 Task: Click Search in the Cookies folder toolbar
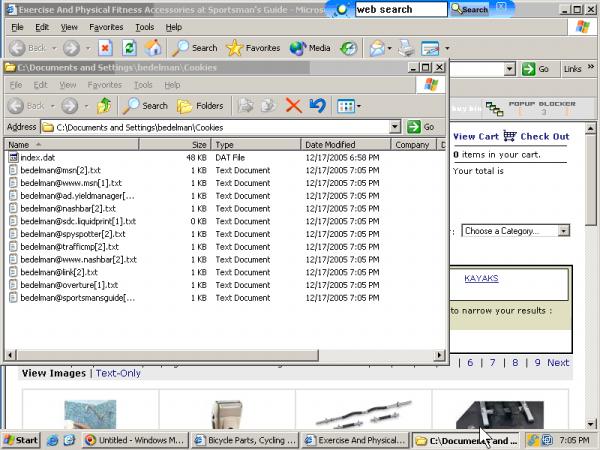pos(145,106)
